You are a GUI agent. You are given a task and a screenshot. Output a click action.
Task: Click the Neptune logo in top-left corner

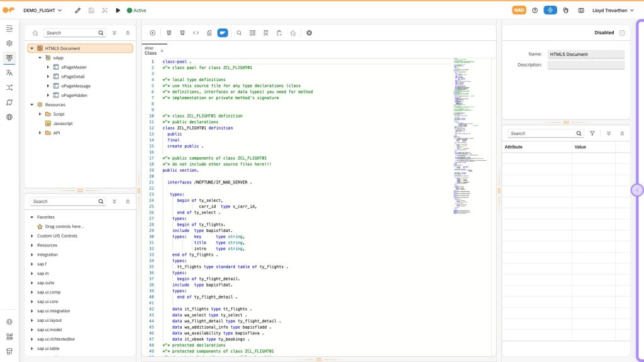pyautogui.click(x=8, y=10)
